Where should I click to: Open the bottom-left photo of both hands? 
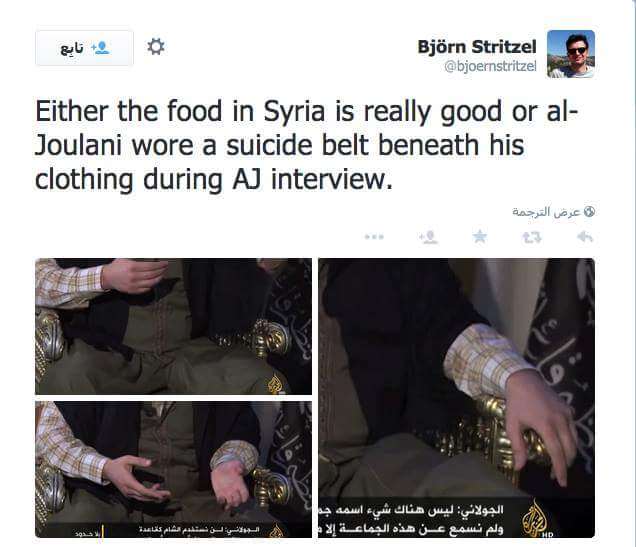coord(174,470)
